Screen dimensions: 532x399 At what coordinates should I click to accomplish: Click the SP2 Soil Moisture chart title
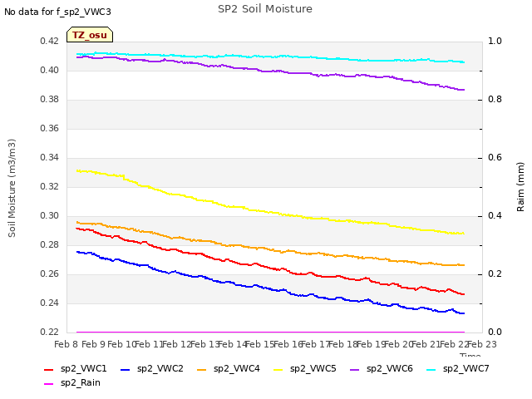[x=265, y=9]
